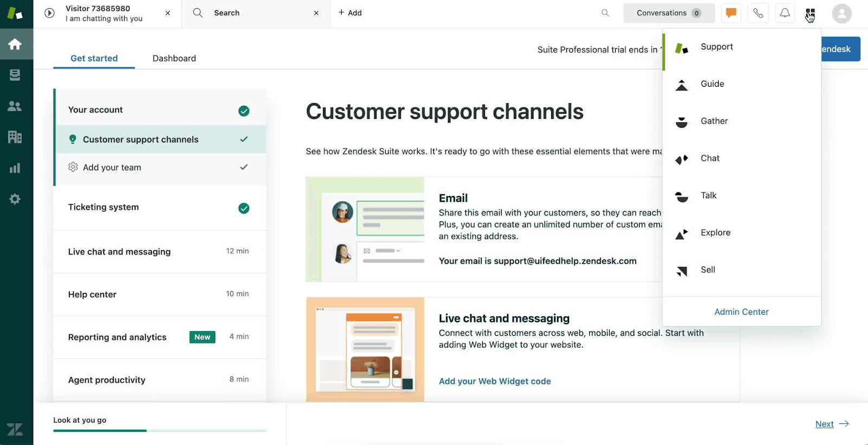Expand Live chat and messaging section
This screenshot has height=445, width=868.
coord(160,251)
